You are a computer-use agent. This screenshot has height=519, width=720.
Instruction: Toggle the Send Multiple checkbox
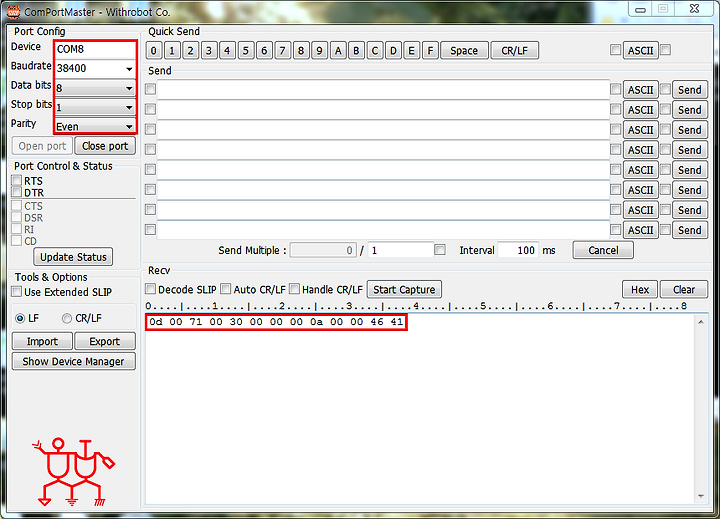click(x=440, y=249)
